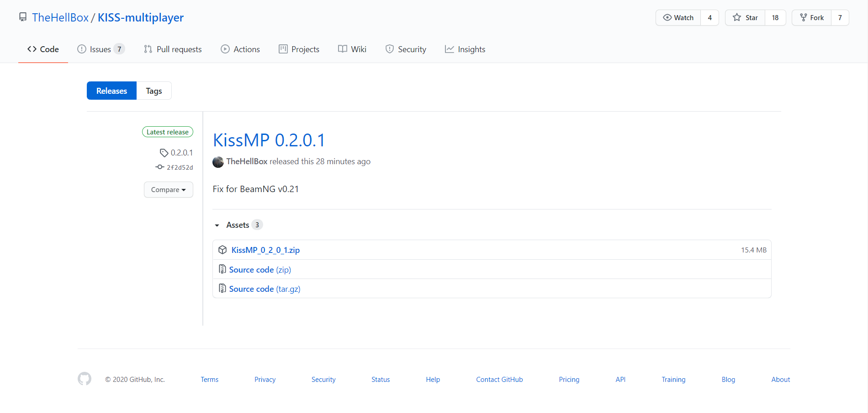Switch to the Tags view
Image resolution: width=868 pixels, height=413 pixels.
[x=154, y=91]
